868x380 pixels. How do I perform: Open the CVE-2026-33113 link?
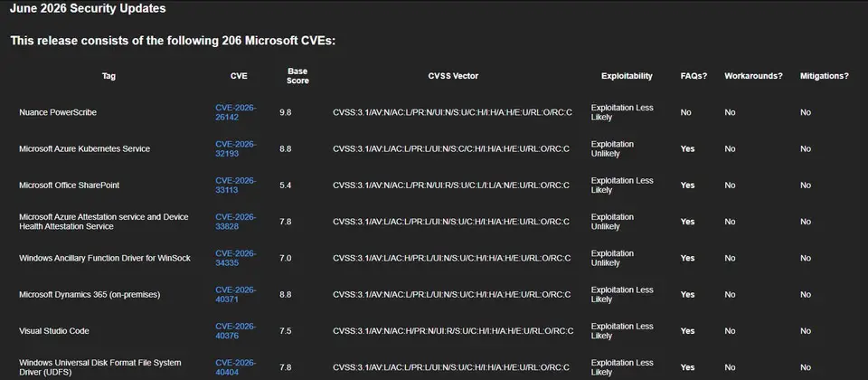(236, 185)
